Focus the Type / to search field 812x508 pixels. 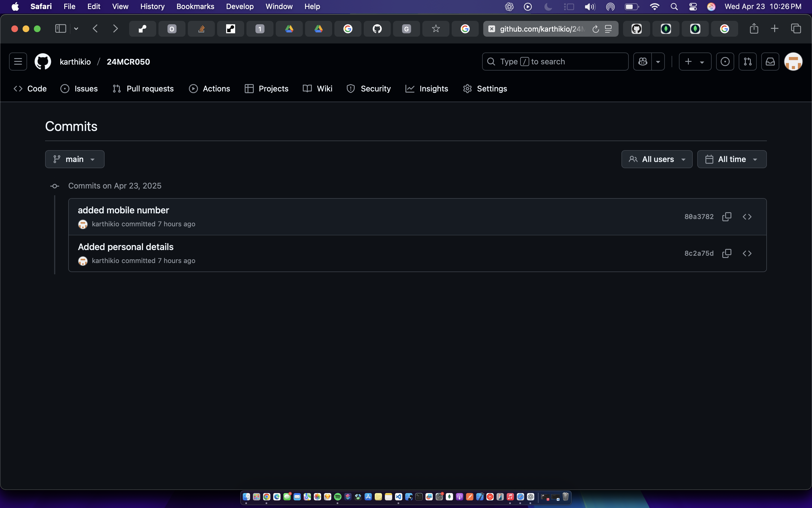point(555,62)
